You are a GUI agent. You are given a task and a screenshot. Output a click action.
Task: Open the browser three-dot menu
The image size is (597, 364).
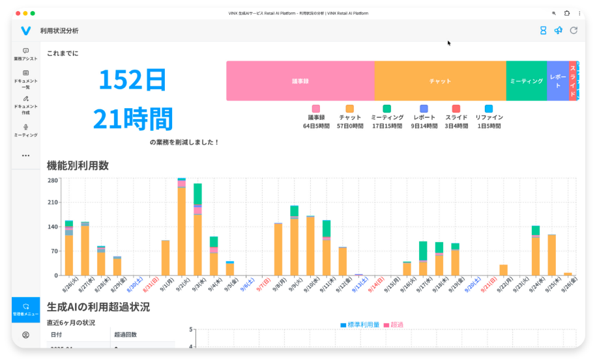tap(579, 13)
